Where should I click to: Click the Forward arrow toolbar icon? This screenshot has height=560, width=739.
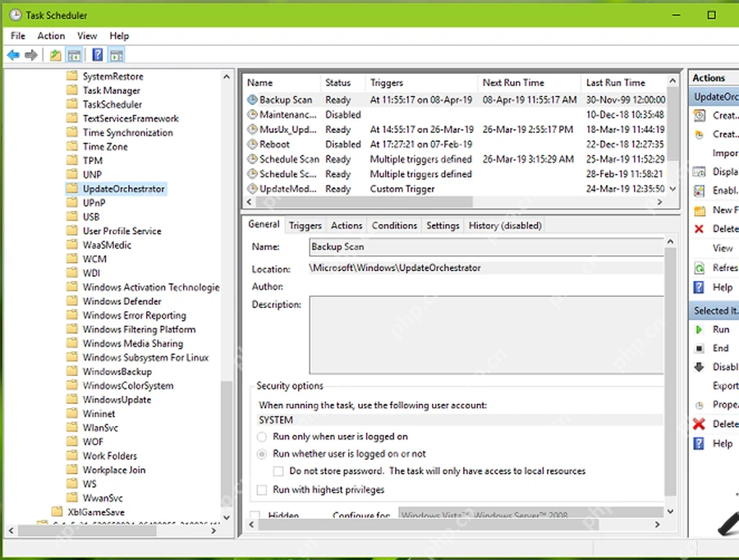coord(31,55)
